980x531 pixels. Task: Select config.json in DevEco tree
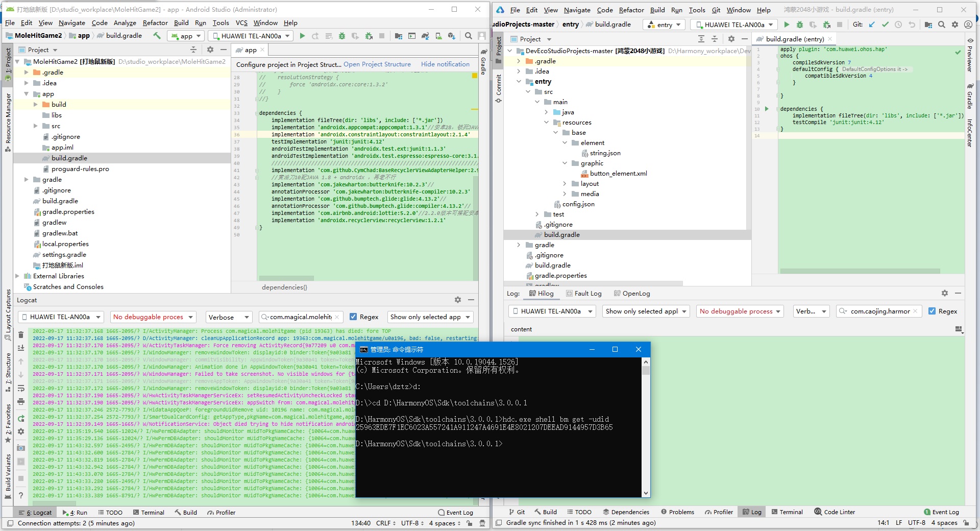(578, 204)
